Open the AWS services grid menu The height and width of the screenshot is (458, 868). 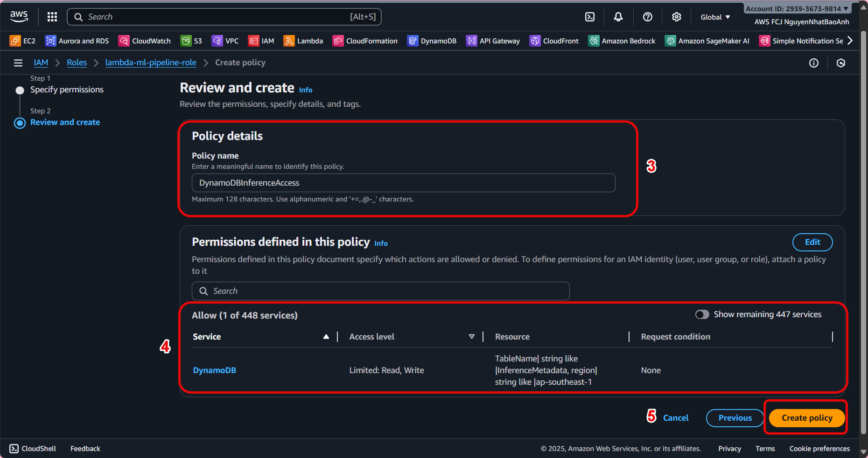tap(52, 17)
